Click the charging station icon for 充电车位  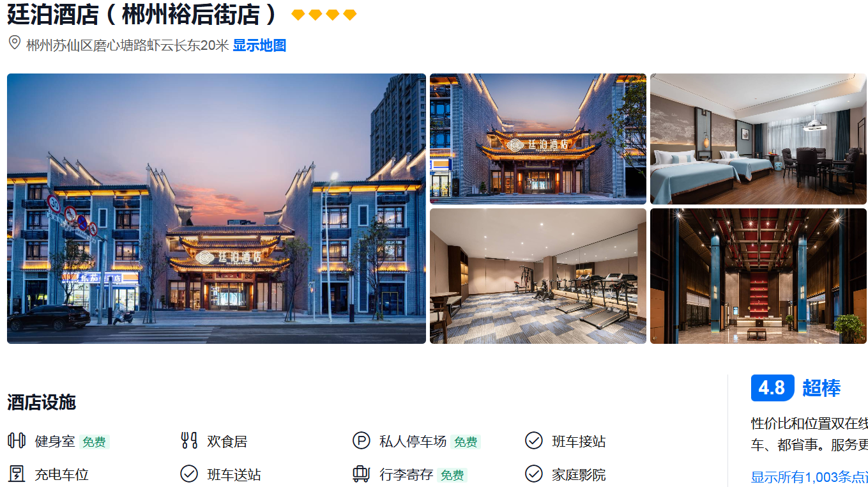tap(17, 474)
